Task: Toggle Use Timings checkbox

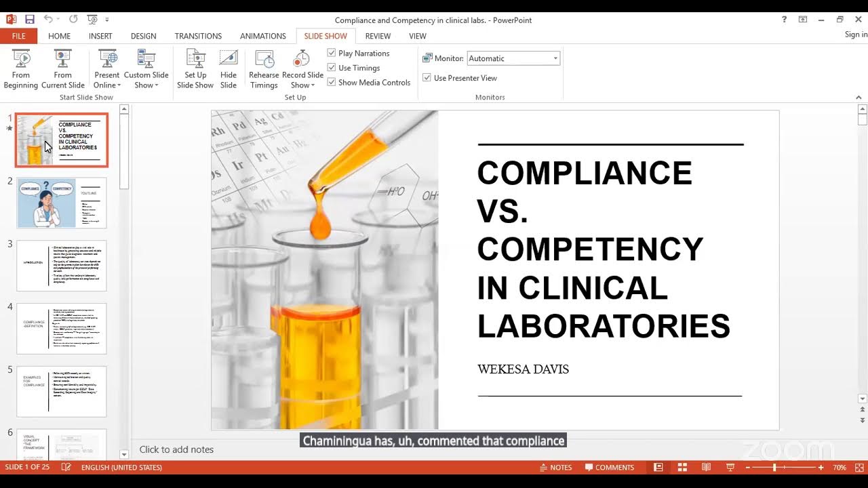Action: click(x=332, y=68)
